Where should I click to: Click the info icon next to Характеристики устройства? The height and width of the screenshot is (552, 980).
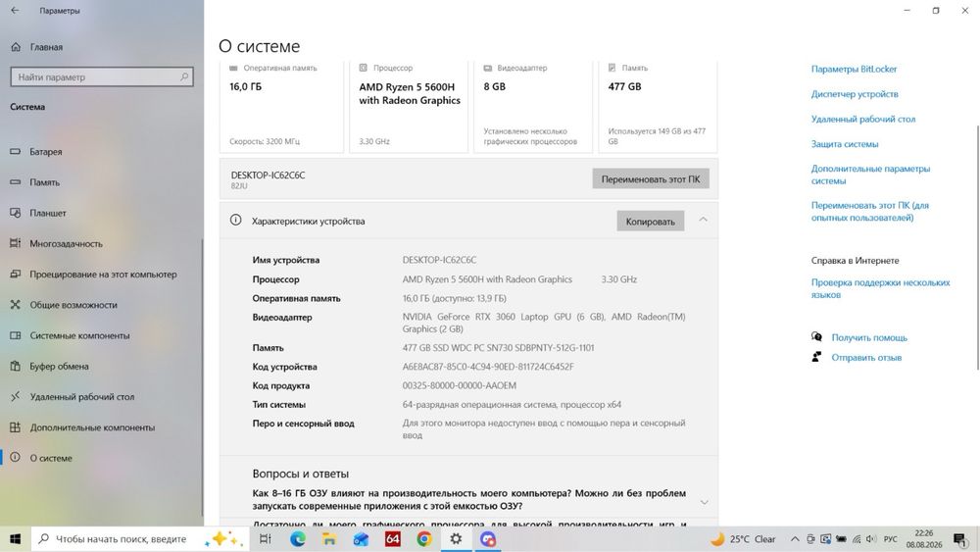[235, 220]
